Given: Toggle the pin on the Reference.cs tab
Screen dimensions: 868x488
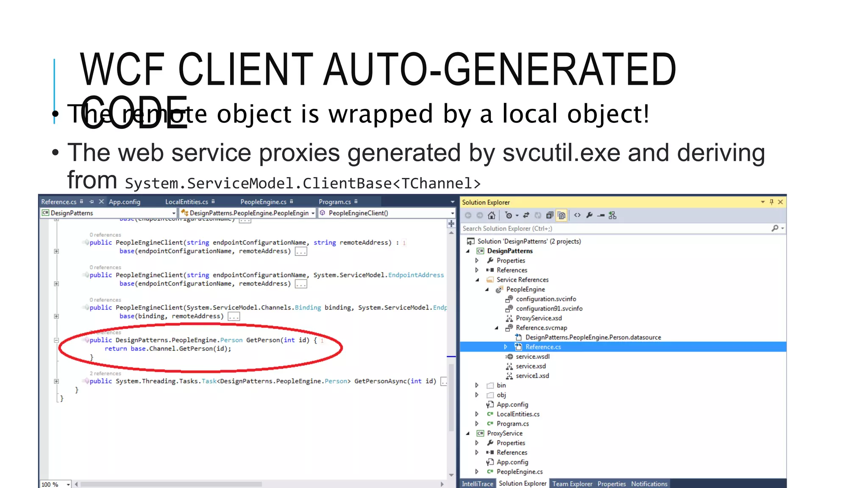Looking at the screenshot, I should (x=92, y=202).
